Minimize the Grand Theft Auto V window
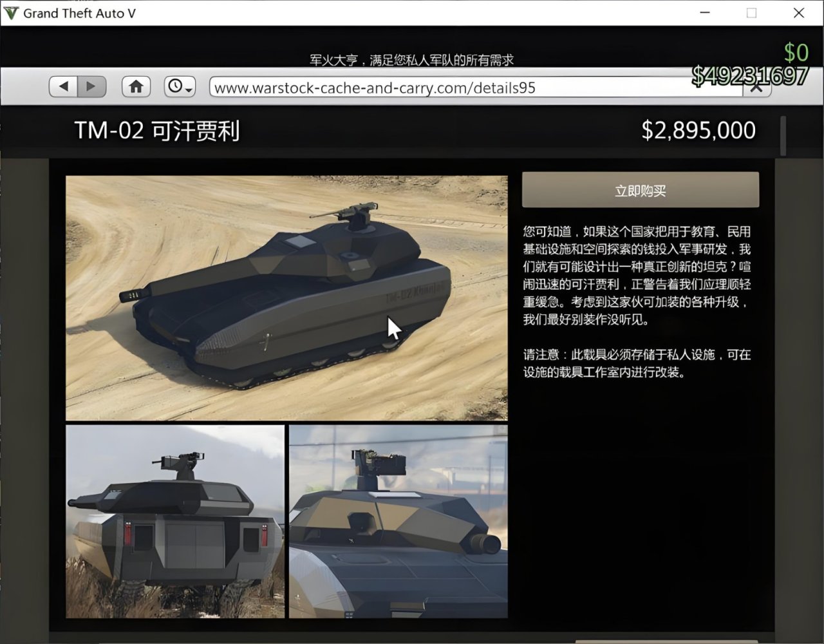 [x=705, y=13]
